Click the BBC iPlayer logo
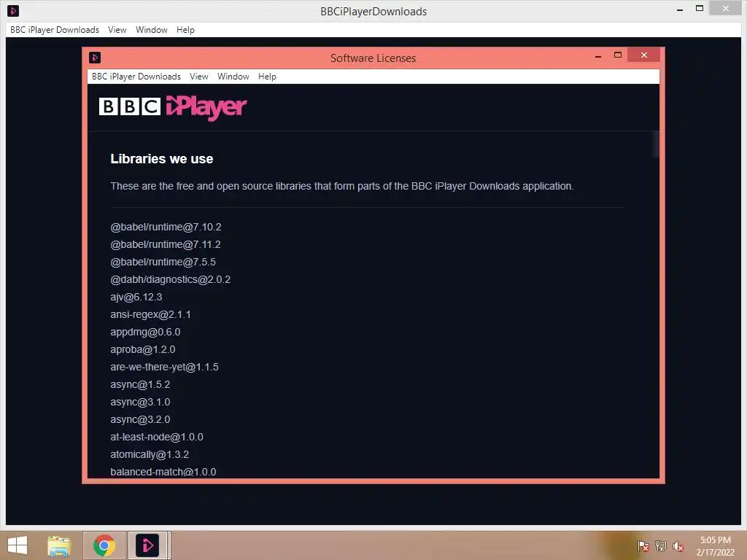Viewport: 747px width, 560px height. click(173, 107)
